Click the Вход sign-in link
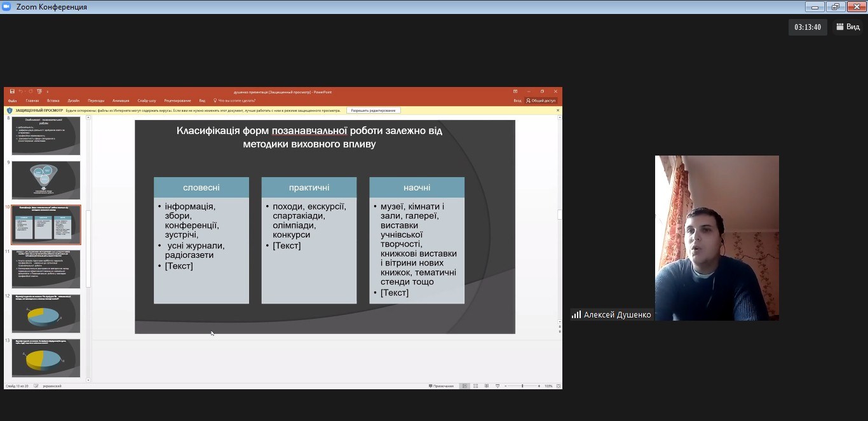This screenshot has height=421, width=868. pyautogui.click(x=517, y=100)
